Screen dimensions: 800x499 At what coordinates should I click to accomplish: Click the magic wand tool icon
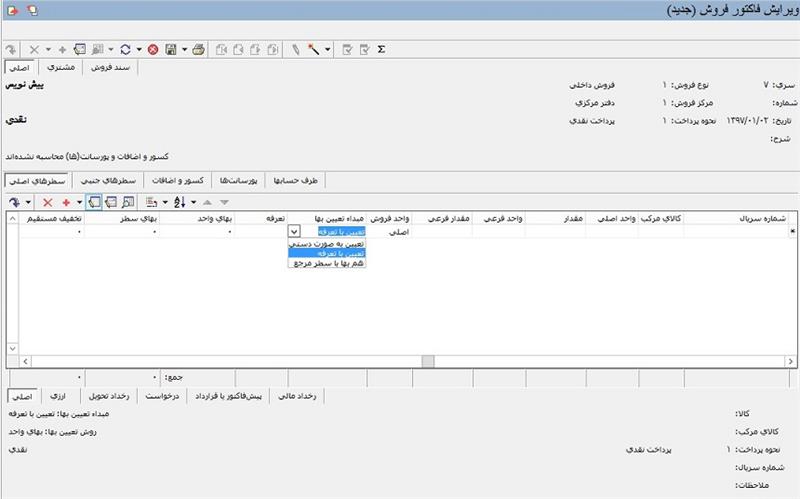pos(314,48)
